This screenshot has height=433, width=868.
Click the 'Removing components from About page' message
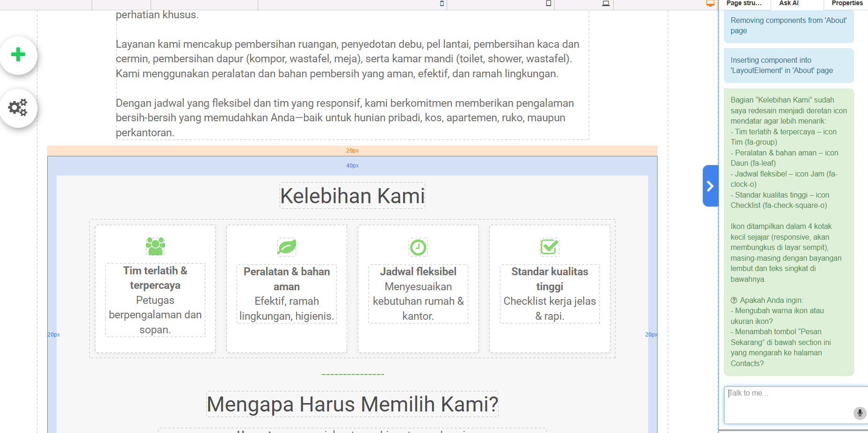tap(788, 26)
